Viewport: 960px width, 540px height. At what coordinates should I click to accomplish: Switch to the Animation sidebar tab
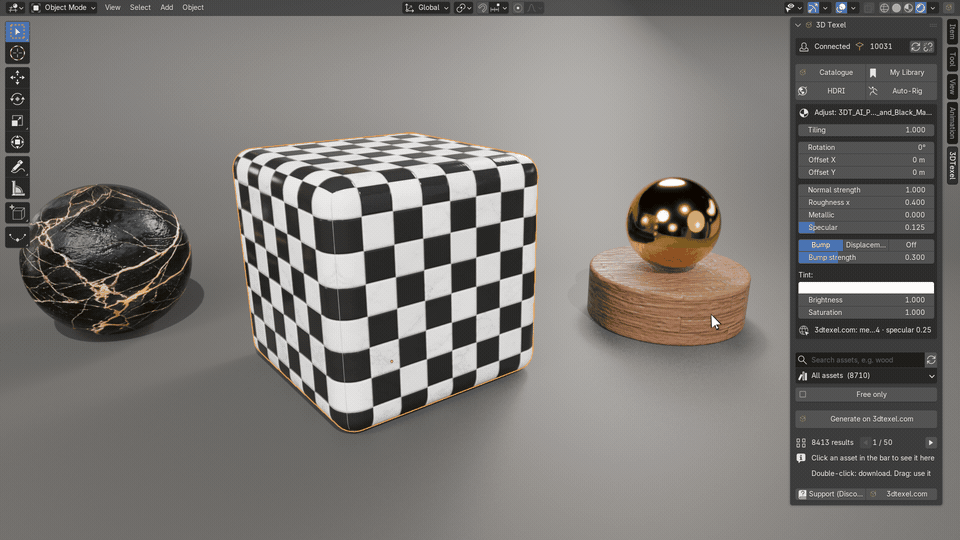coord(952,122)
